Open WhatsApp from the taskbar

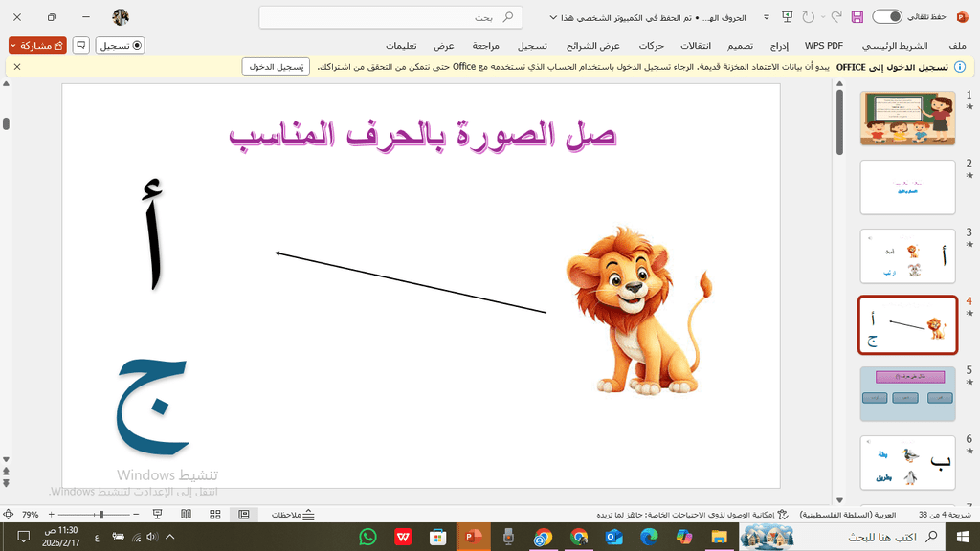(x=368, y=537)
